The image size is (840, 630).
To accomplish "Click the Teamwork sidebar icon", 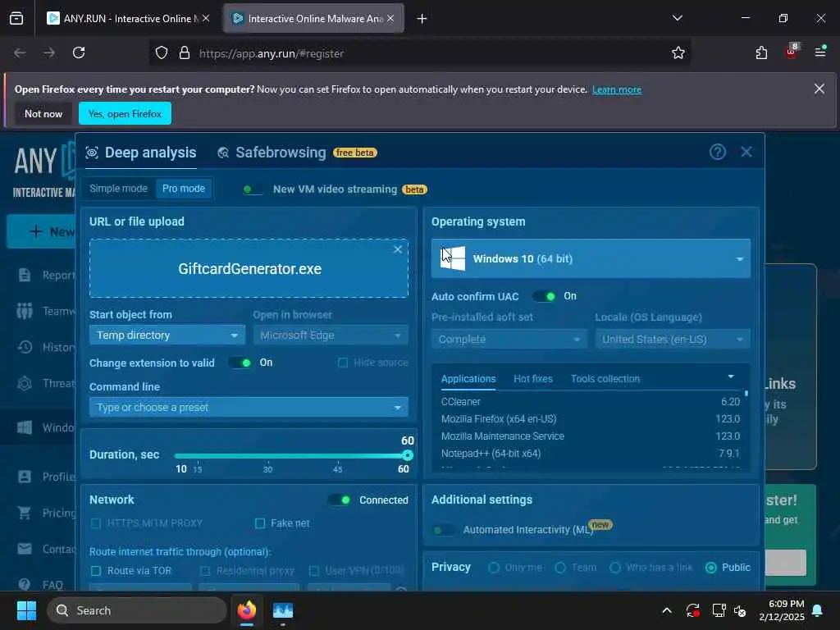I will 25,311.
